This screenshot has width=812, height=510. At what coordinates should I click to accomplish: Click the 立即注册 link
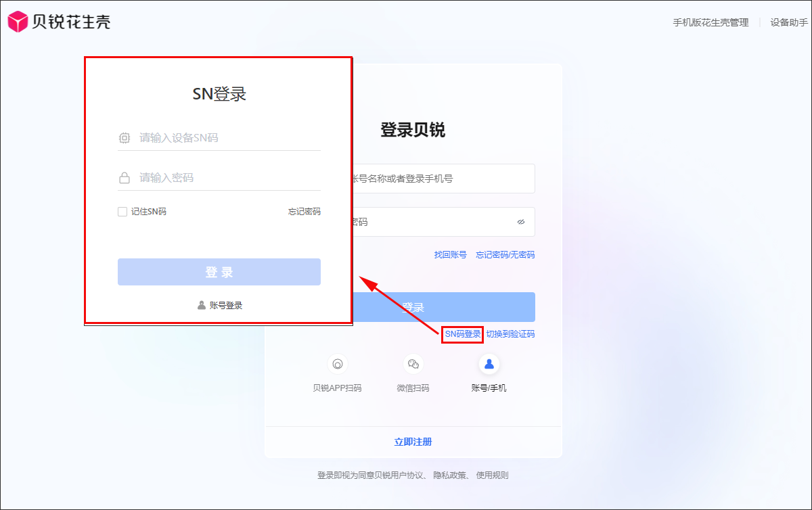(413, 442)
